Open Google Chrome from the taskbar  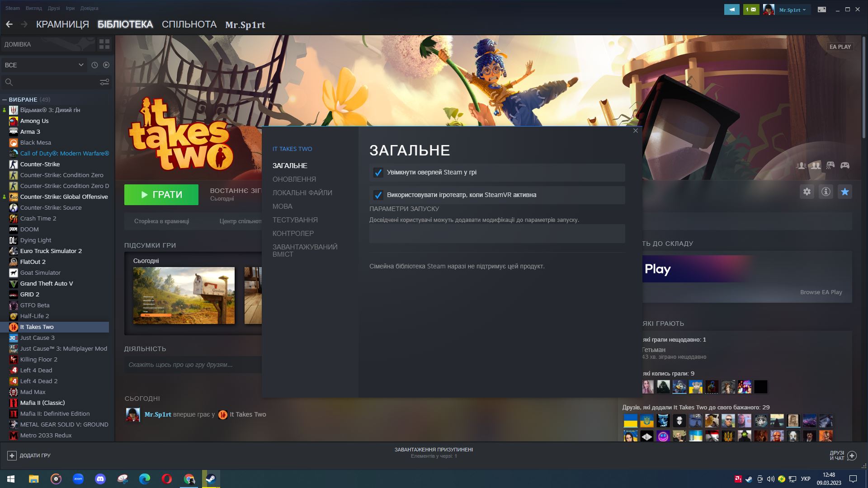coord(189,479)
